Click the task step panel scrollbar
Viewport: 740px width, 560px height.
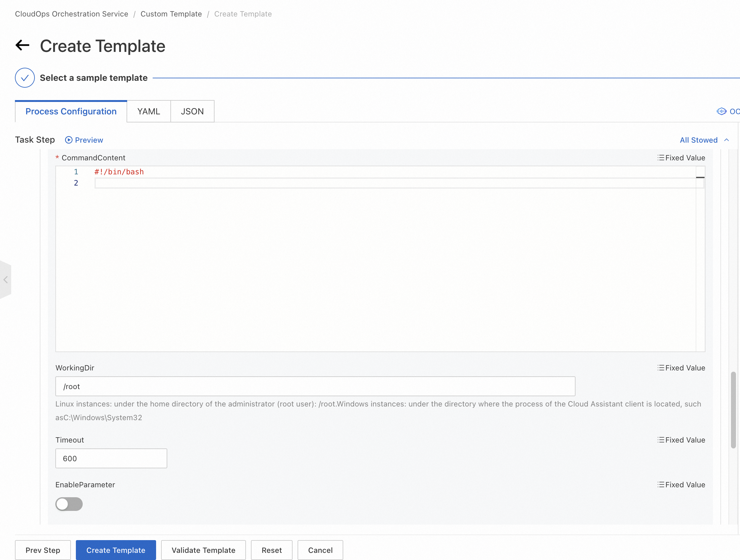pyautogui.click(x=733, y=410)
